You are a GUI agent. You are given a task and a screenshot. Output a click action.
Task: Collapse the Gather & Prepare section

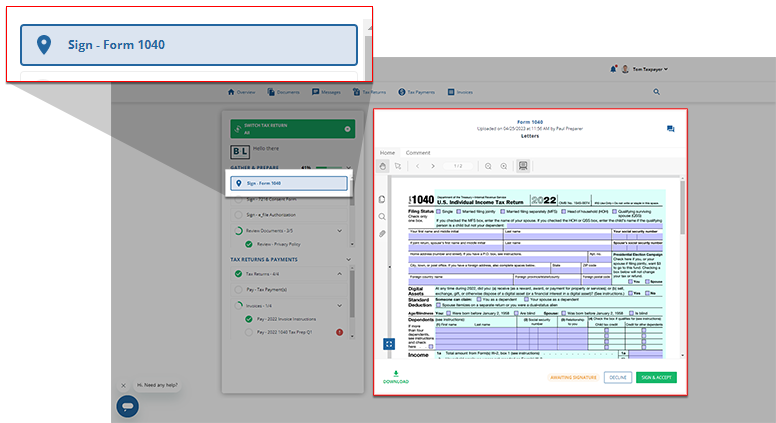click(348, 168)
